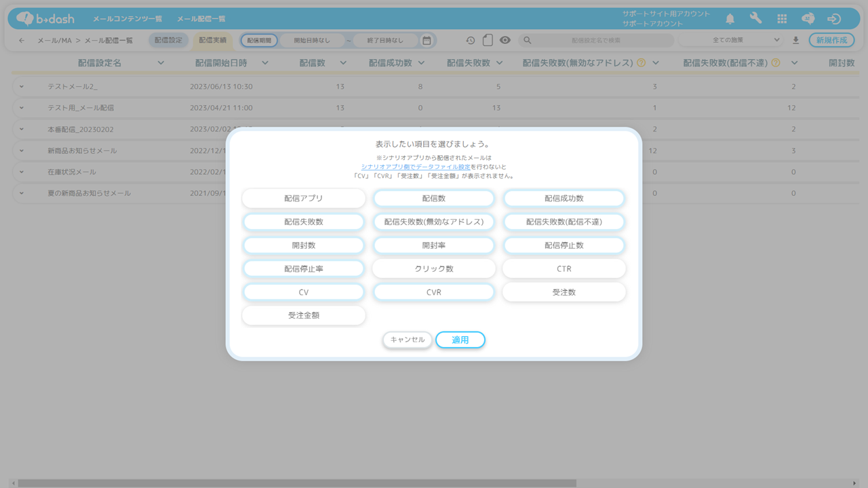Toggle the CV item in the dialog
Screen dimensions: 868x488
304,292
